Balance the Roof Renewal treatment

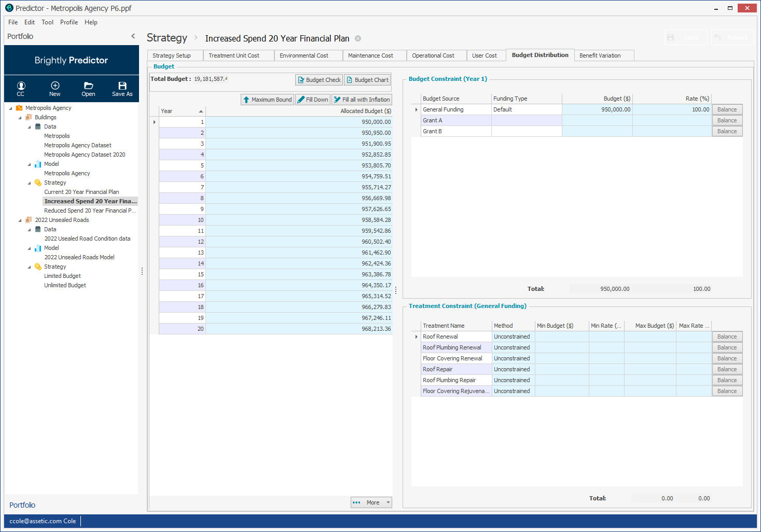[x=727, y=337]
